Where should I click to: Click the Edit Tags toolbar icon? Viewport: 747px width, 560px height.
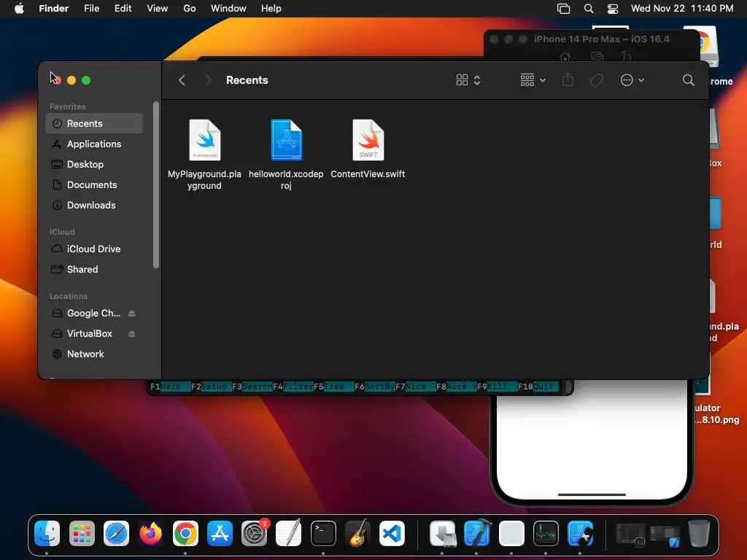596,80
